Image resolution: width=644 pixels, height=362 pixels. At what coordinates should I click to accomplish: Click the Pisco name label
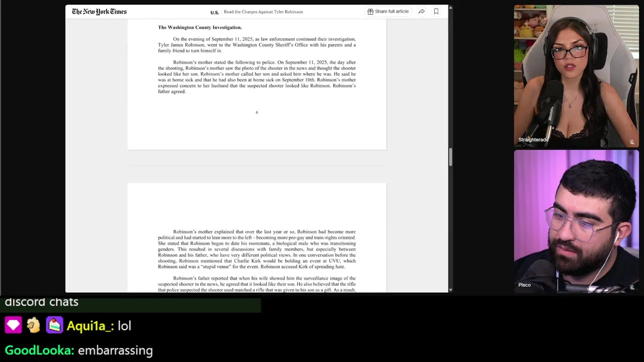[x=524, y=285]
